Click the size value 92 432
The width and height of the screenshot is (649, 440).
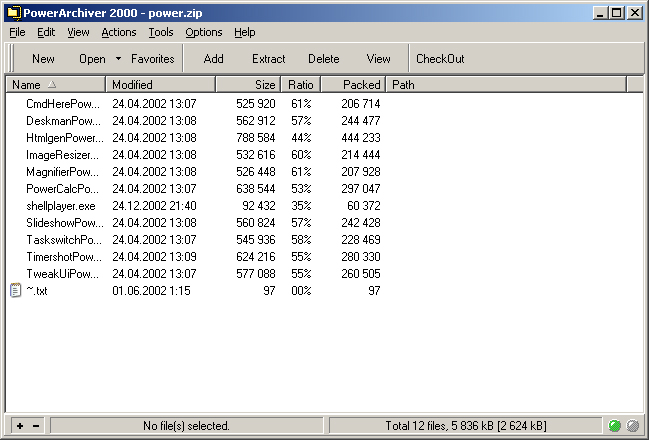(x=259, y=206)
